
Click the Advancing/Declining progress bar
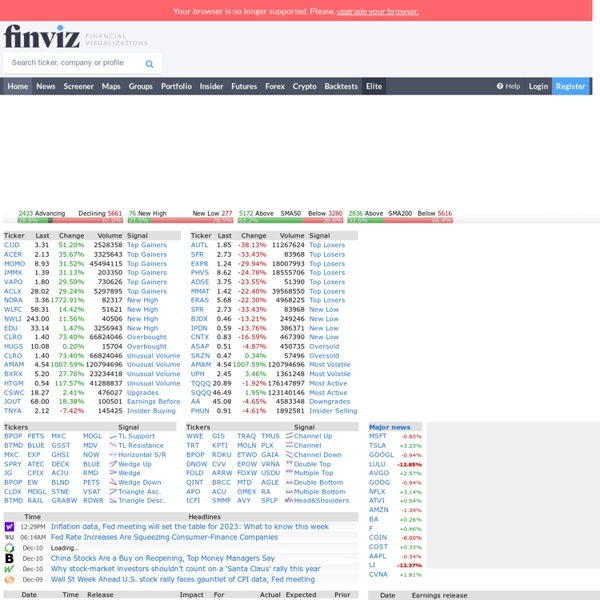tap(70, 220)
